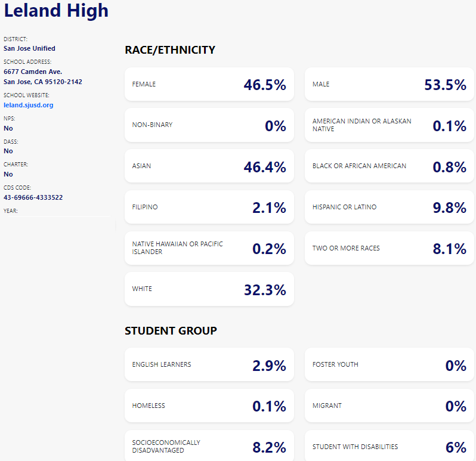Select the Female 46.5% stat card
Screen dimensions: 476x461
point(209,85)
